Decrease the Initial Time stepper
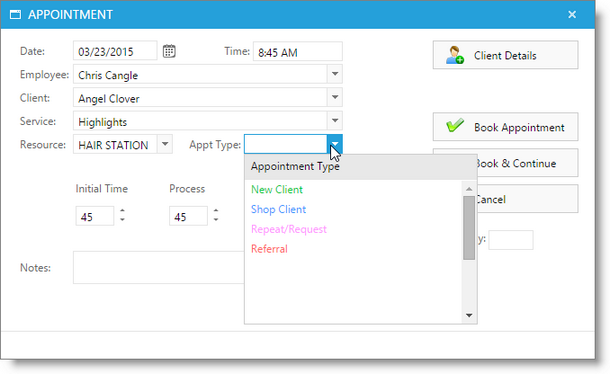This screenshot has width=610, height=374. pyautogui.click(x=122, y=220)
